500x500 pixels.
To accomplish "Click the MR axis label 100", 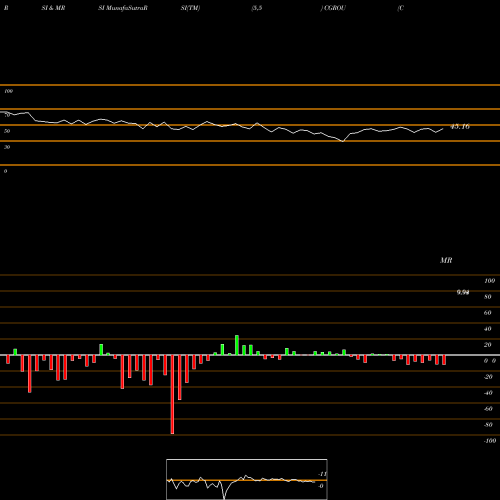I will (490, 281).
